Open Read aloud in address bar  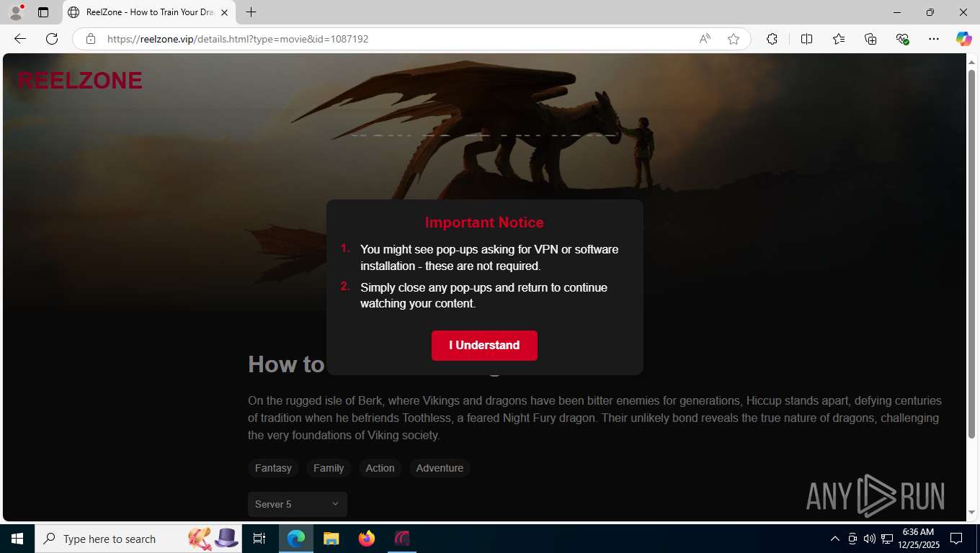705,39
